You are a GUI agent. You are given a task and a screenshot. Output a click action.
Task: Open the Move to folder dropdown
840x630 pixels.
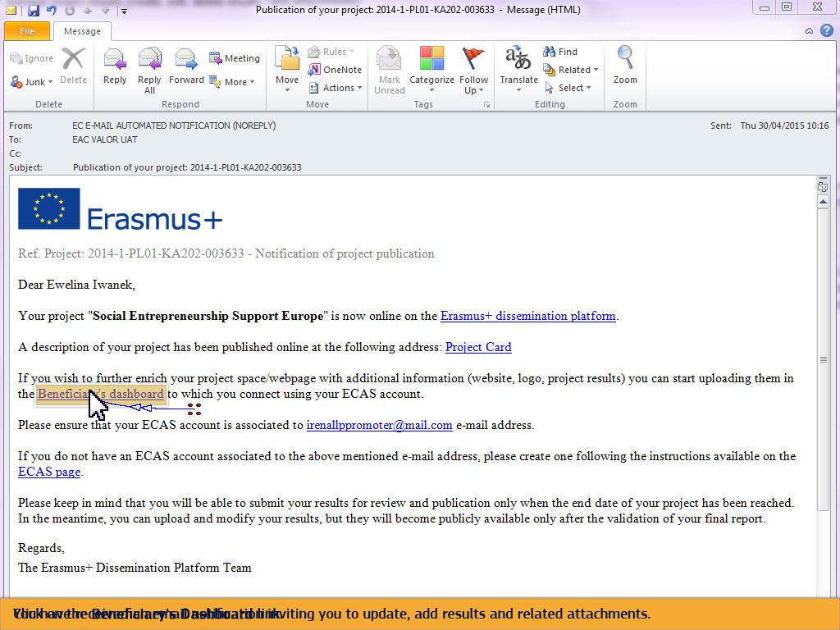pos(287,71)
